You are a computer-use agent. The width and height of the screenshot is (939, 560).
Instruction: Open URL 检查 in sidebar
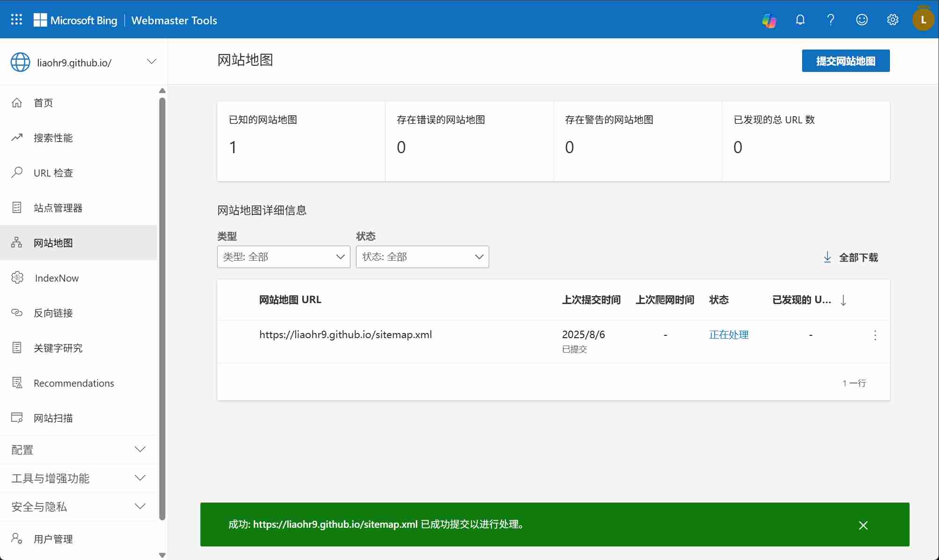(x=53, y=173)
